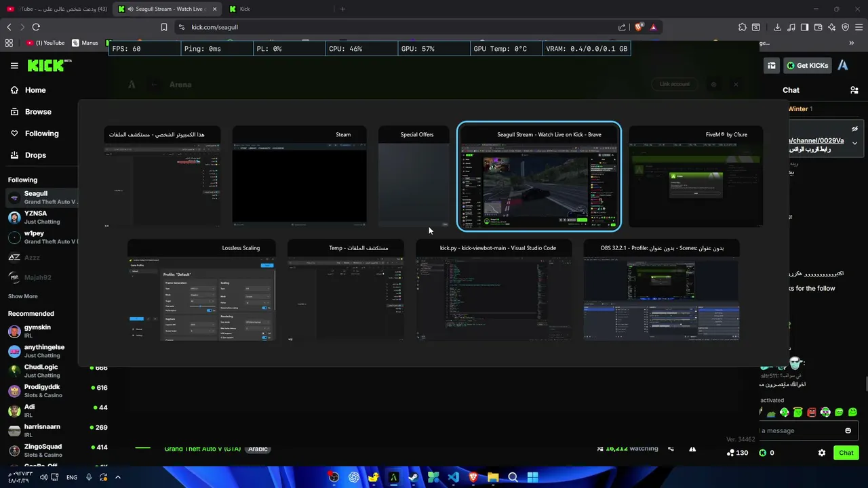Select the Special Offers window thumbnail
The image size is (868, 488).
pos(414,176)
